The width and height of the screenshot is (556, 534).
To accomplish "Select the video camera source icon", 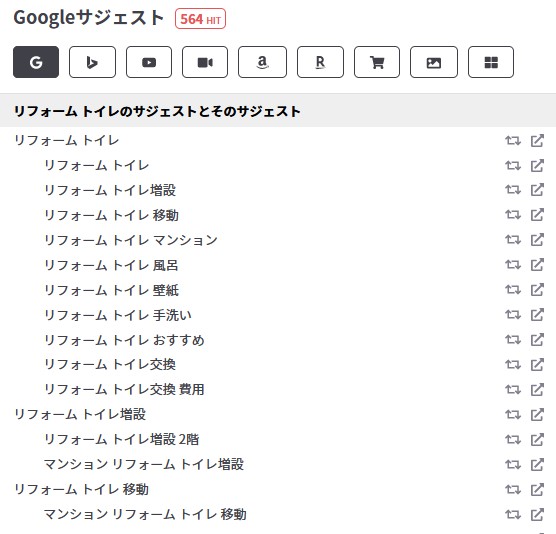I will (x=205, y=62).
